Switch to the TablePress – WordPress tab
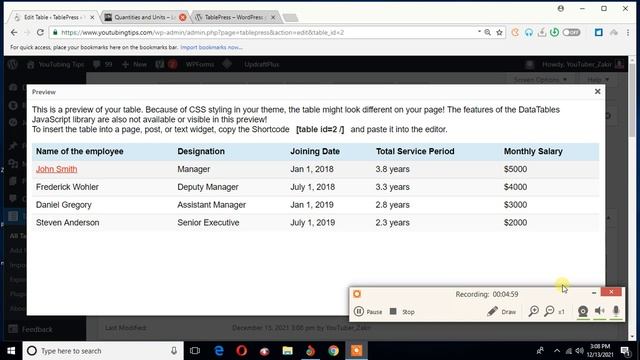 pyautogui.click(x=235, y=17)
